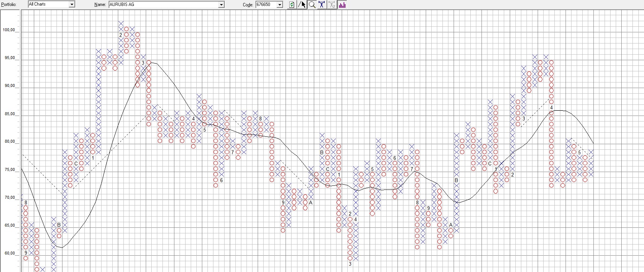Open the Portfolio 'All Charts' dropdown

pos(72,4)
